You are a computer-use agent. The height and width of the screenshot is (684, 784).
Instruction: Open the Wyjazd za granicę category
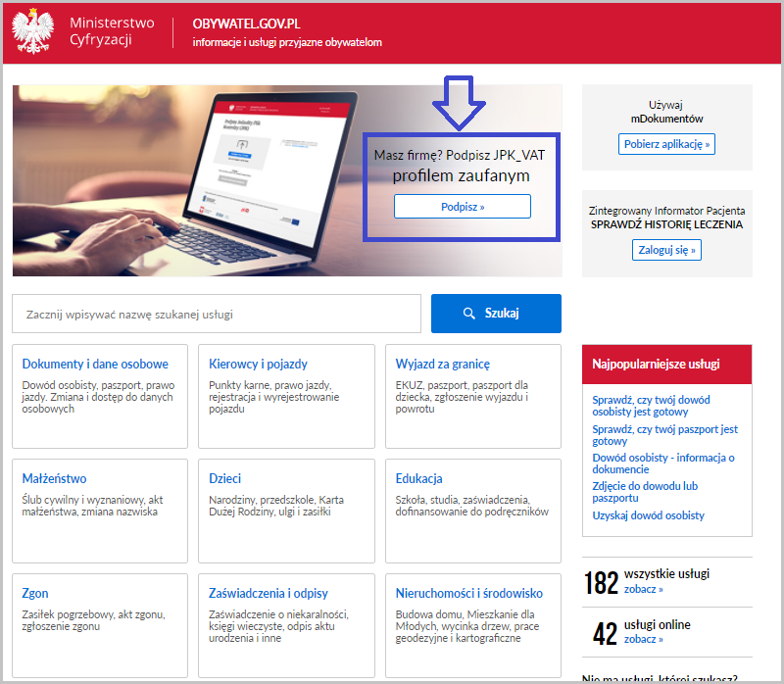point(444,363)
